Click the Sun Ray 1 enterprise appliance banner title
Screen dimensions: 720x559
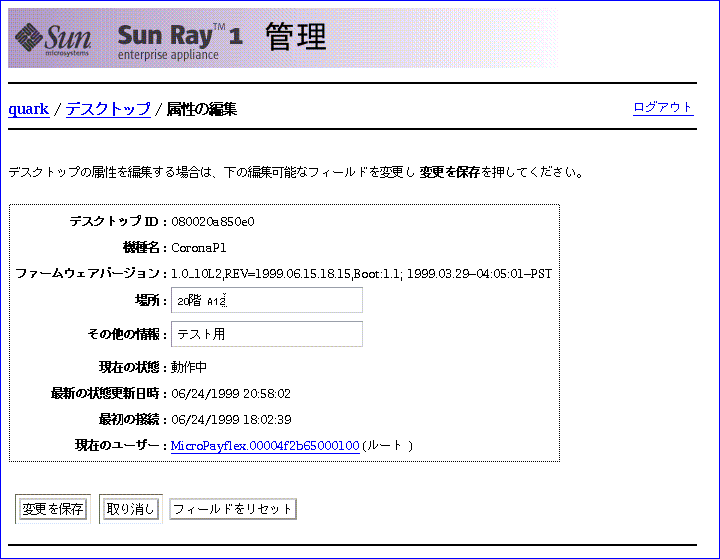tap(180, 41)
